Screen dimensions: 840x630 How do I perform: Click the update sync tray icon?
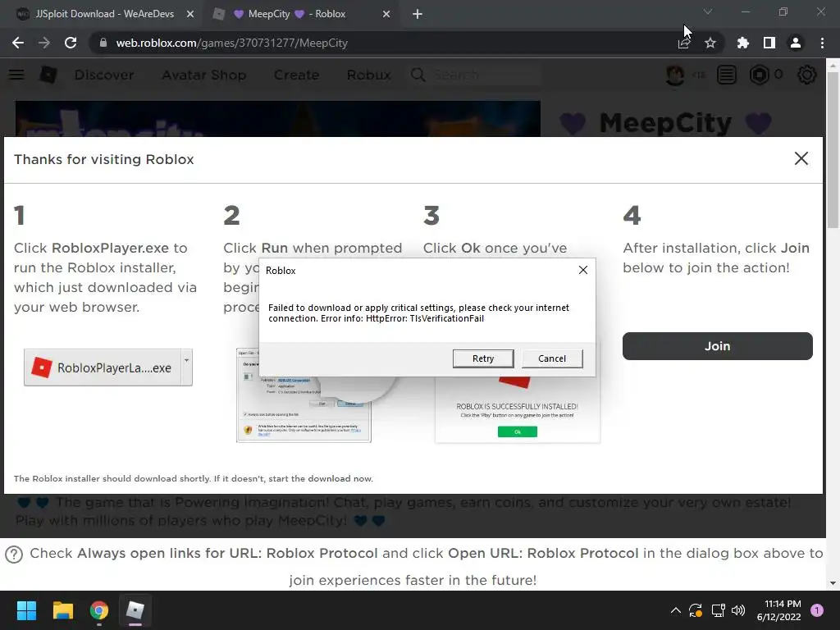click(696, 610)
